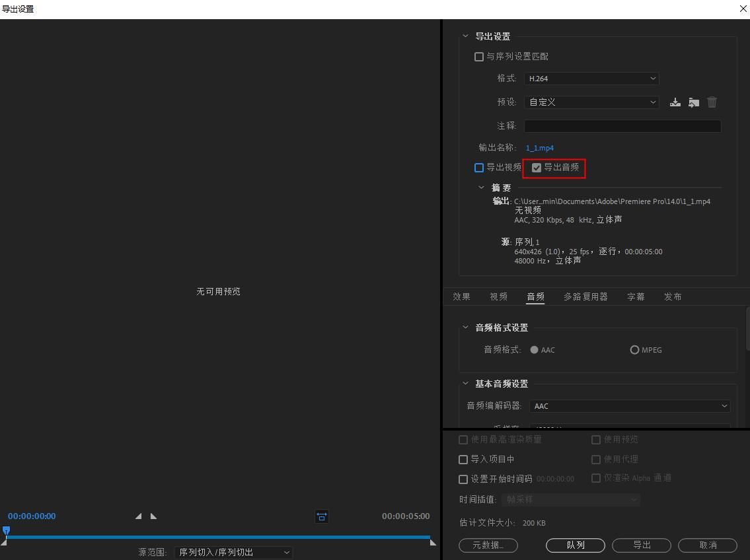
Task: Click the duration timecode 00:00:05:00
Action: click(406, 516)
